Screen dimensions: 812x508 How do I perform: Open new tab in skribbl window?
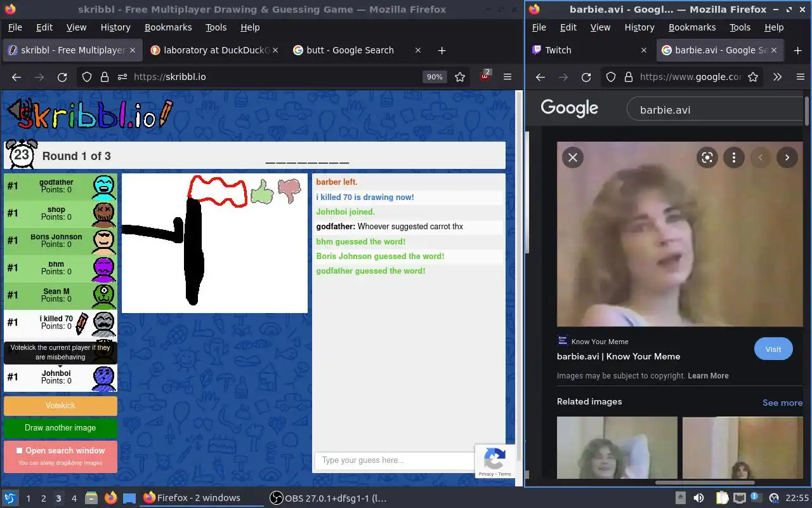tap(442, 50)
